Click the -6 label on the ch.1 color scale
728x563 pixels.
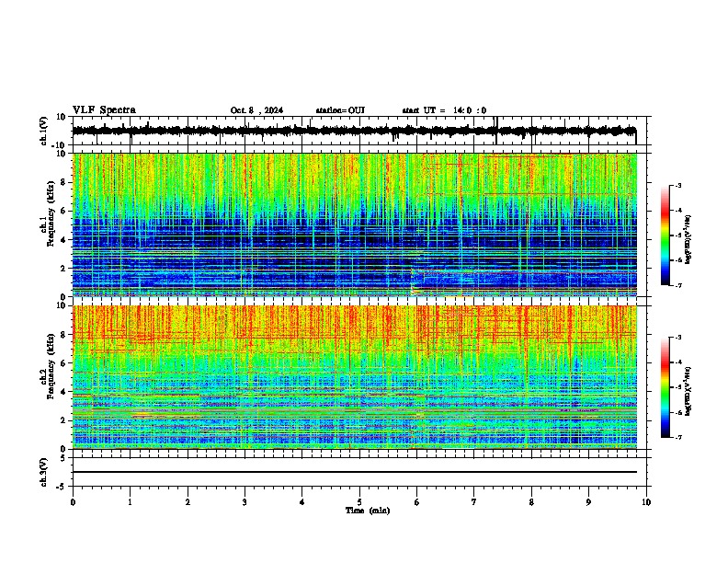[677, 260]
